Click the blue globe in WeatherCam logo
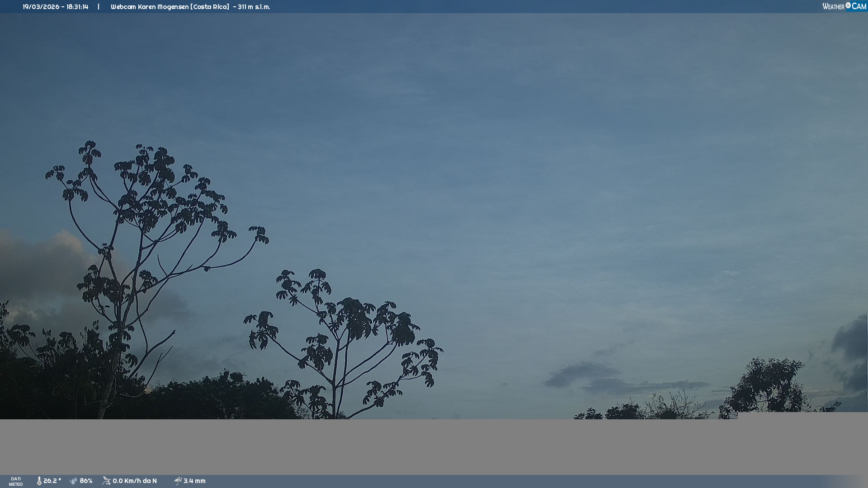The width and height of the screenshot is (868, 488). coord(848,5)
